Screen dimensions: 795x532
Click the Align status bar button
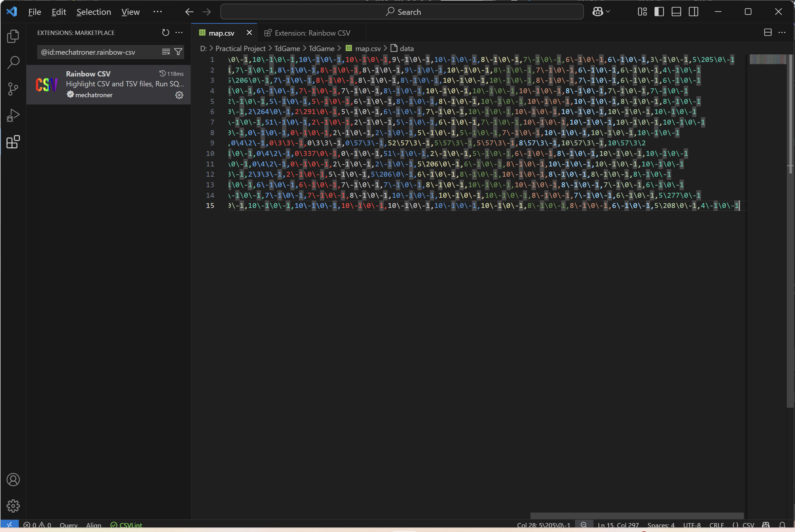94,525
